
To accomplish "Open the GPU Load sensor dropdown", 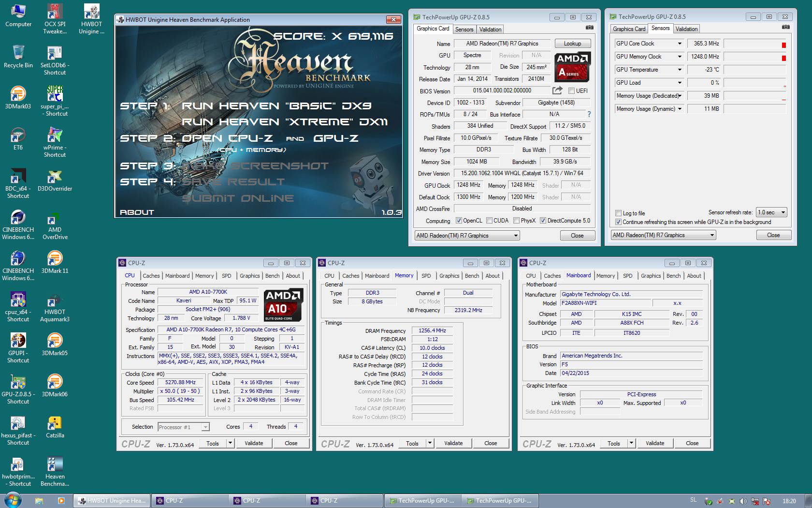I will (680, 83).
